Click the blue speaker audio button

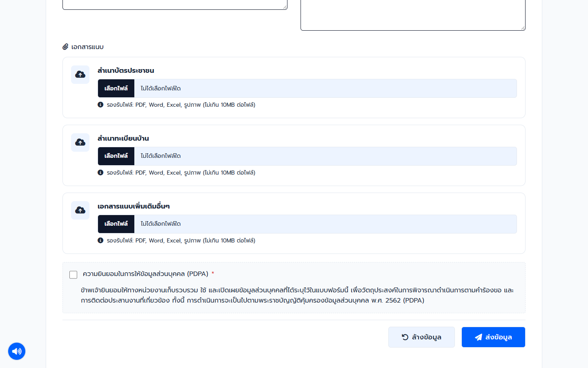tap(17, 351)
